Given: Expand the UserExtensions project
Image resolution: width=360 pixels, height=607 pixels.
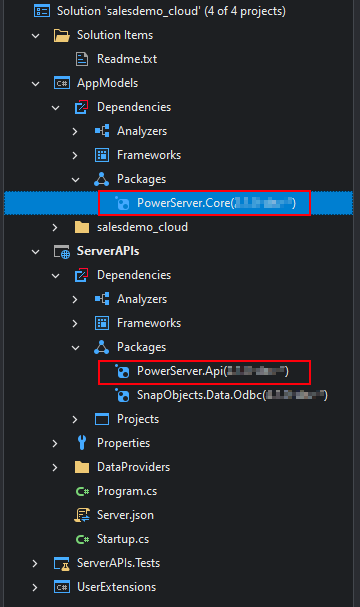Looking at the screenshot, I should [x=35, y=587].
